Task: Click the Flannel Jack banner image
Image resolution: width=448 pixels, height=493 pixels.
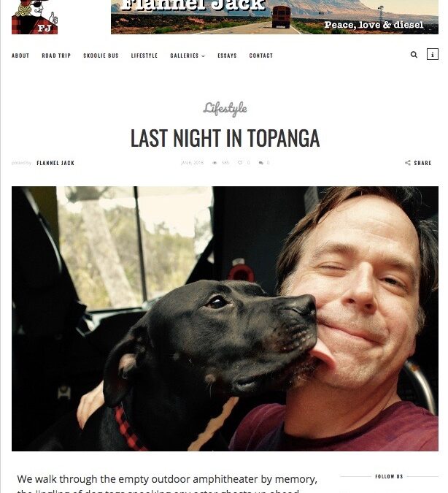Action: coord(274,17)
